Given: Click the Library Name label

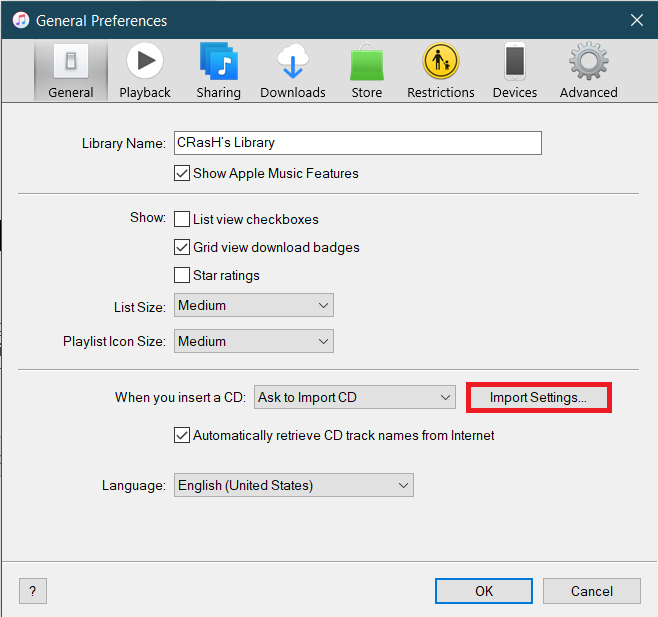Looking at the screenshot, I should pyautogui.click(x=124, y=144).
